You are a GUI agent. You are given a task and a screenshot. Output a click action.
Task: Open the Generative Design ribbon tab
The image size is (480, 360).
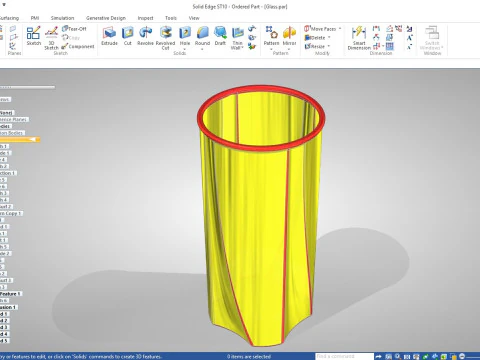click(x=106, y=18)
